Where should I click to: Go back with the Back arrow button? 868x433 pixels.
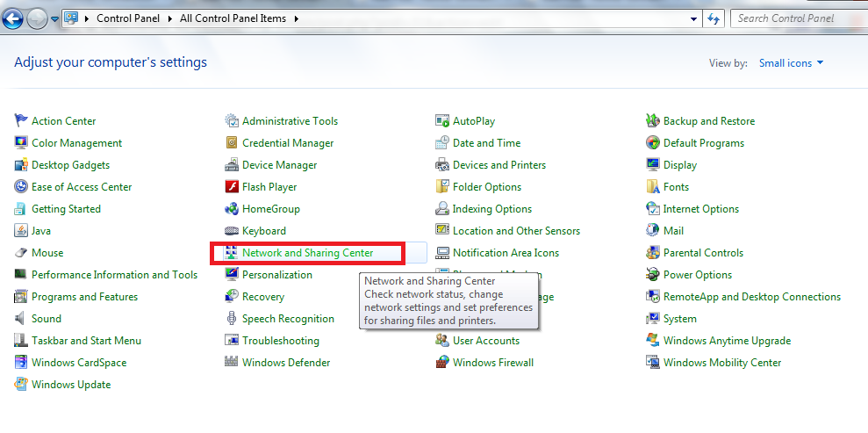coord(13,19)
